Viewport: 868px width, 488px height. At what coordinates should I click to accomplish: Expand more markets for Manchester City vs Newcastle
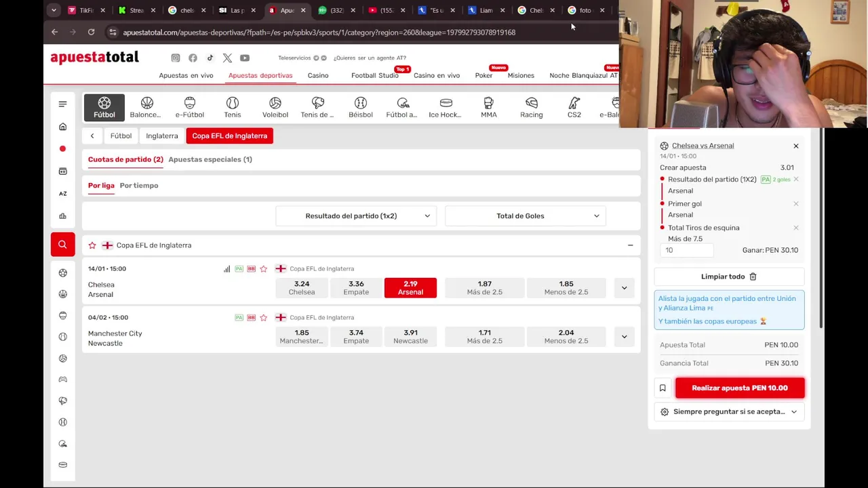pos(625,337)
